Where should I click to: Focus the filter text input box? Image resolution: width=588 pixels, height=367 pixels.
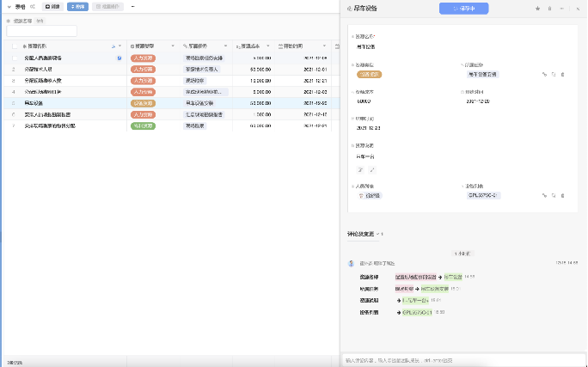pos(41,31)
